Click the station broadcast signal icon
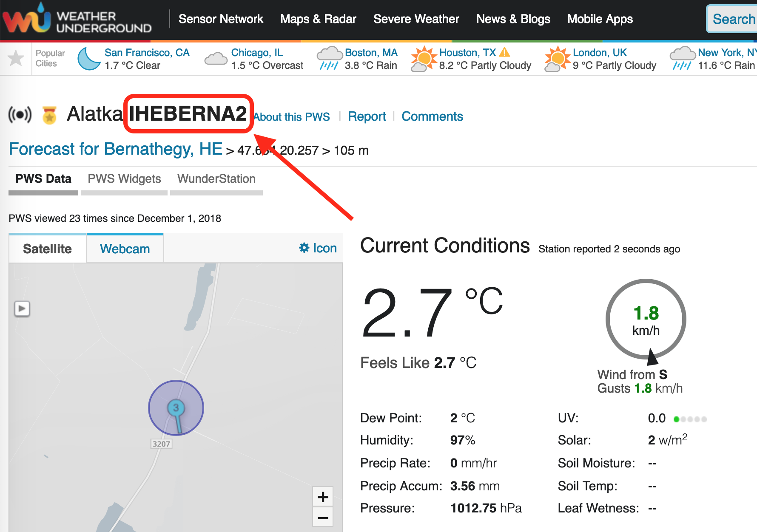 coord(20,115)
